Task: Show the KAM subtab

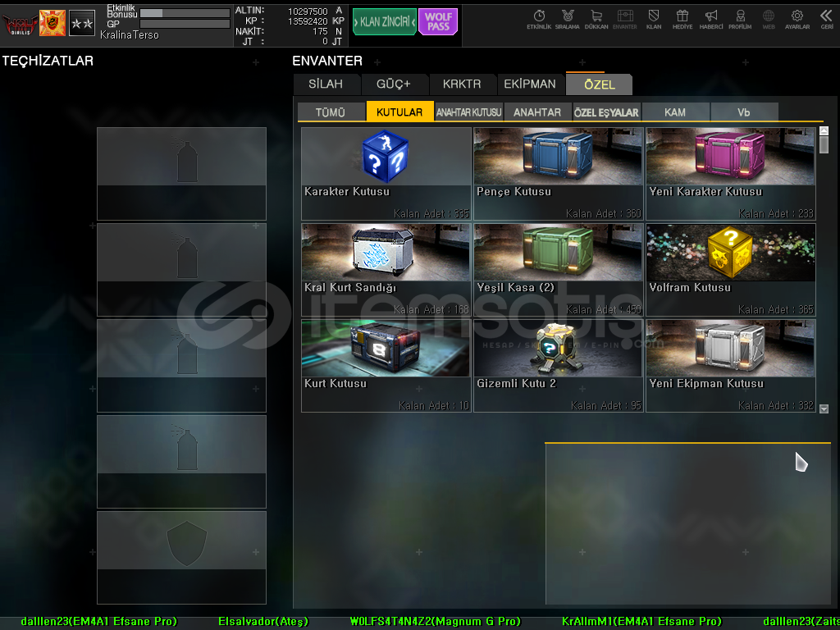Action: (675, 112)
